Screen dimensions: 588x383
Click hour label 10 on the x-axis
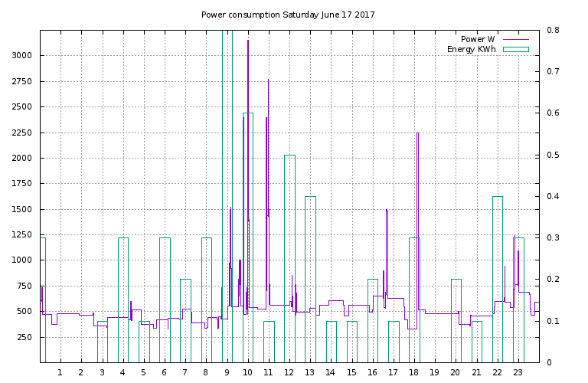coord(247,372)
